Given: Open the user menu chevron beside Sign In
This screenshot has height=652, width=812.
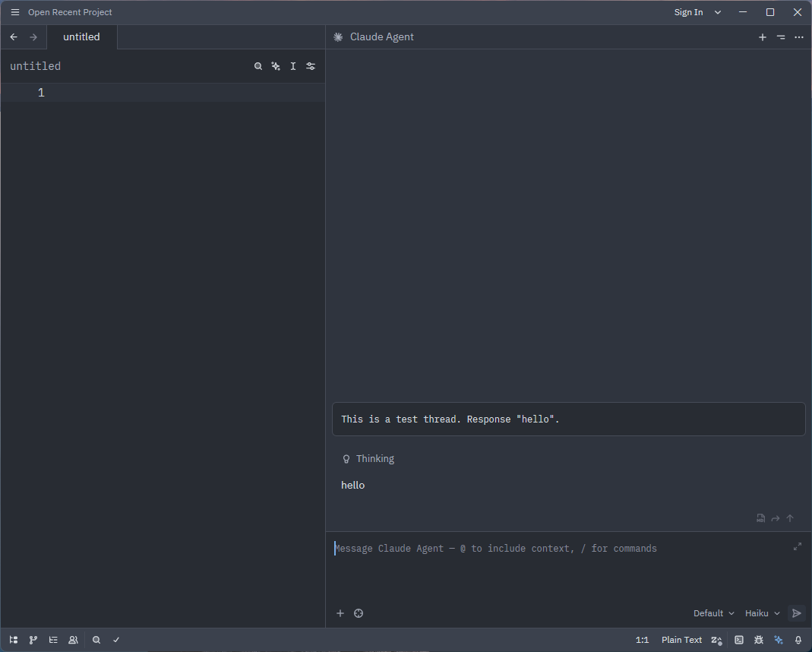Looking at the screenshot, I should [x=718, y=12].
